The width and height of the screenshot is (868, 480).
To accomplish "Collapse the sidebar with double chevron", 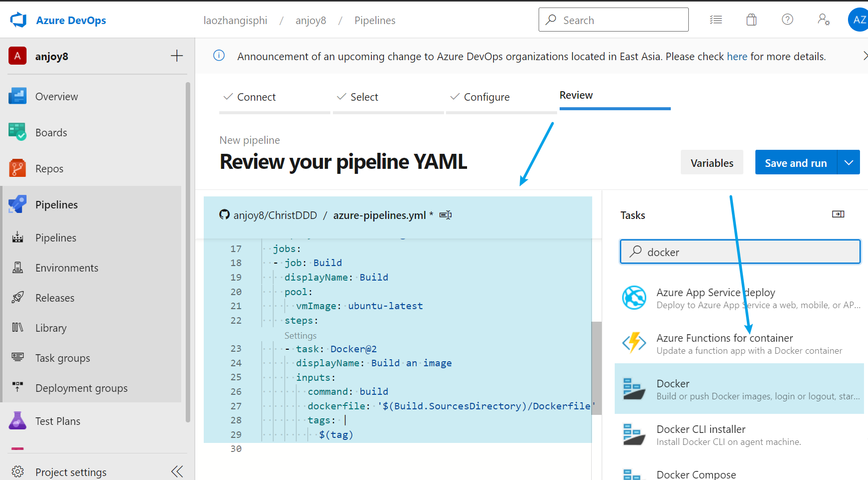I will pyautogui.click(x=177, y=471).
